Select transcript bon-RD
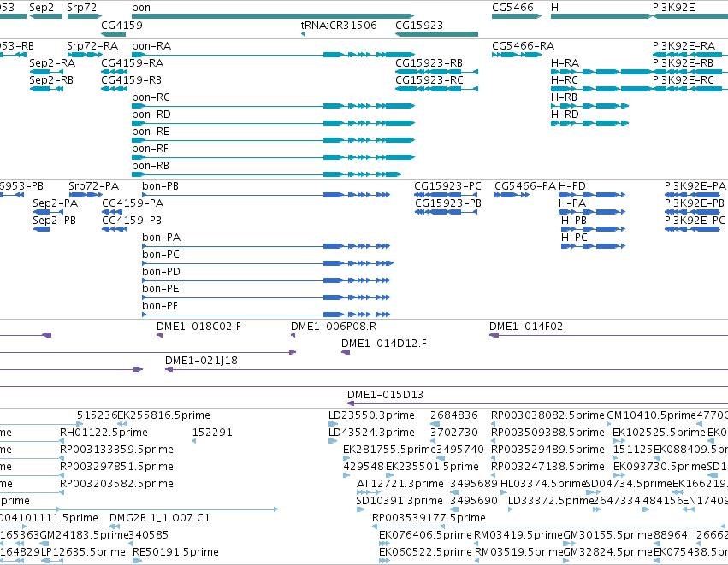 (273, 123)
